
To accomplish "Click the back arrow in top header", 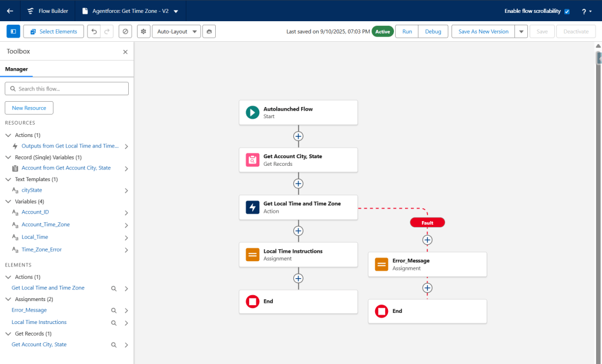I will [10, 11].
